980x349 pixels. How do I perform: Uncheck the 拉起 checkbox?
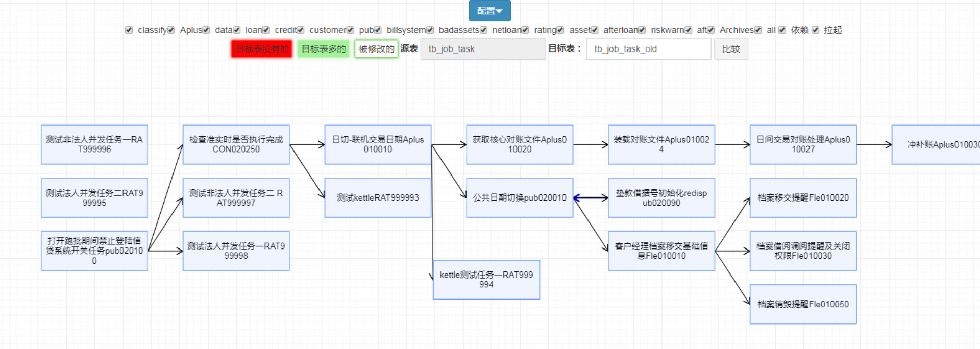(815, 30)
